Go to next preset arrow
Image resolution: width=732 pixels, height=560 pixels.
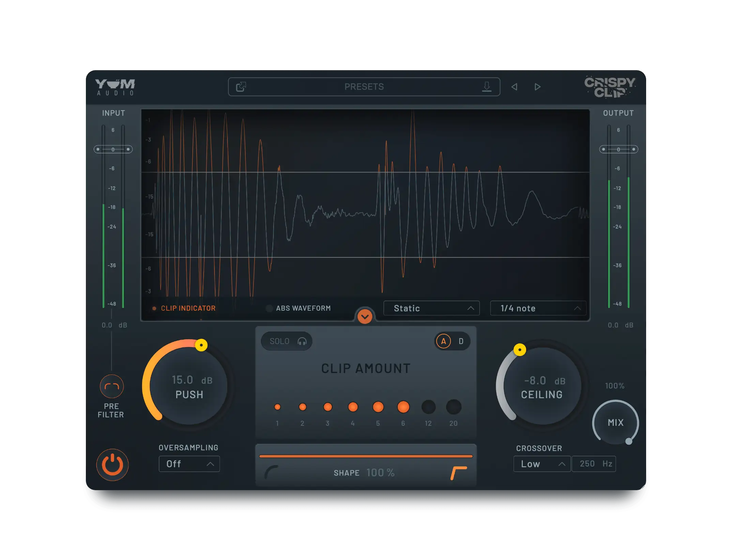[537, 87]
